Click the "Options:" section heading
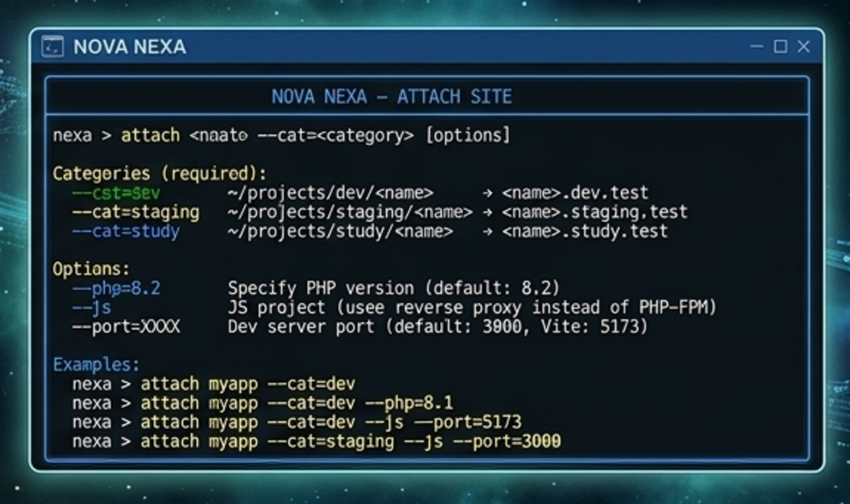 pos(91,269)
